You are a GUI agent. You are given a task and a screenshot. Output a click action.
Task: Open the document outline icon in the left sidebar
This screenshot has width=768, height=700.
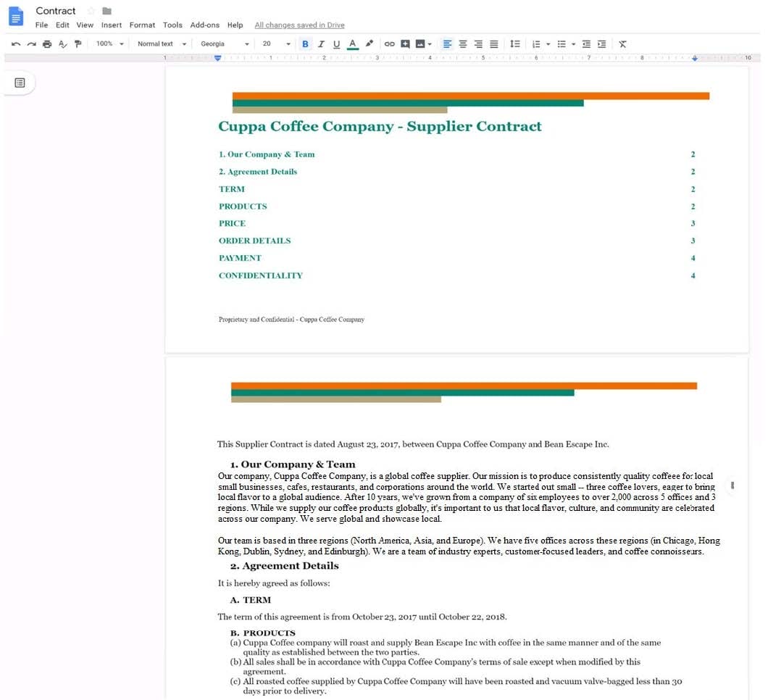[x=20, y=83]
